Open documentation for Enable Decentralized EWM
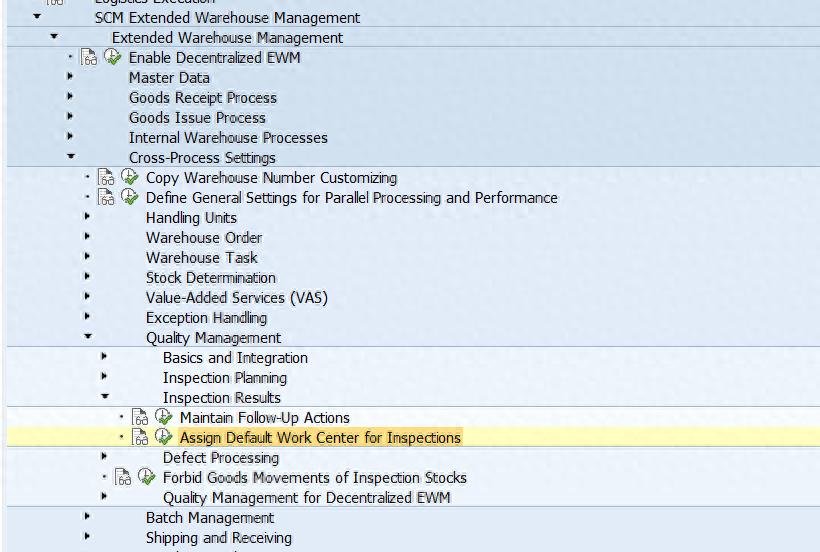This screenshot has height=552, width=820. coord(90,58)
